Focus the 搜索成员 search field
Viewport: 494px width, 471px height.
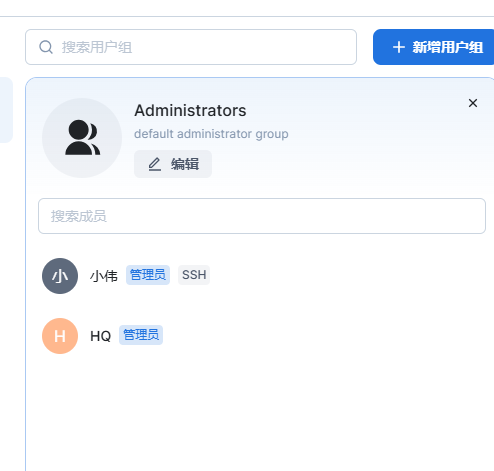pos(262,216)
